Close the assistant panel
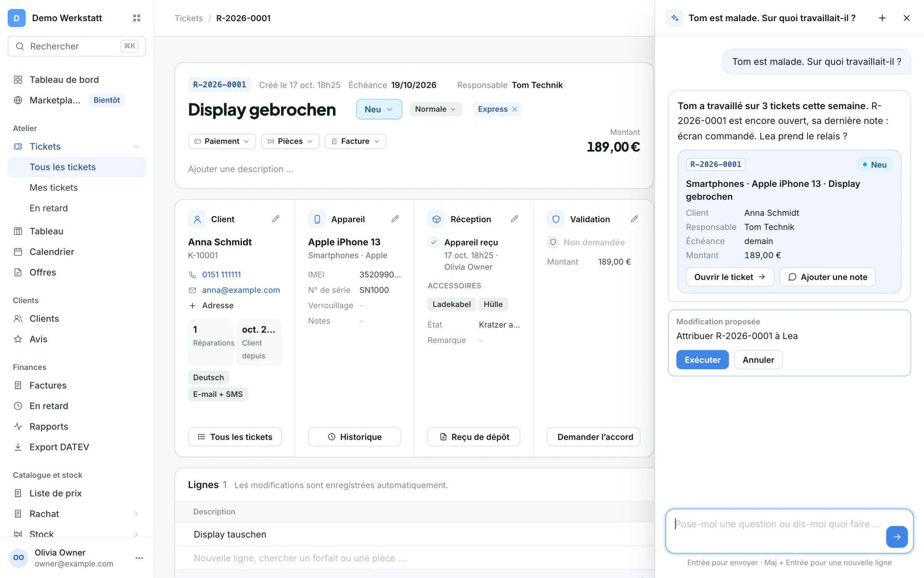 (907, 18)
